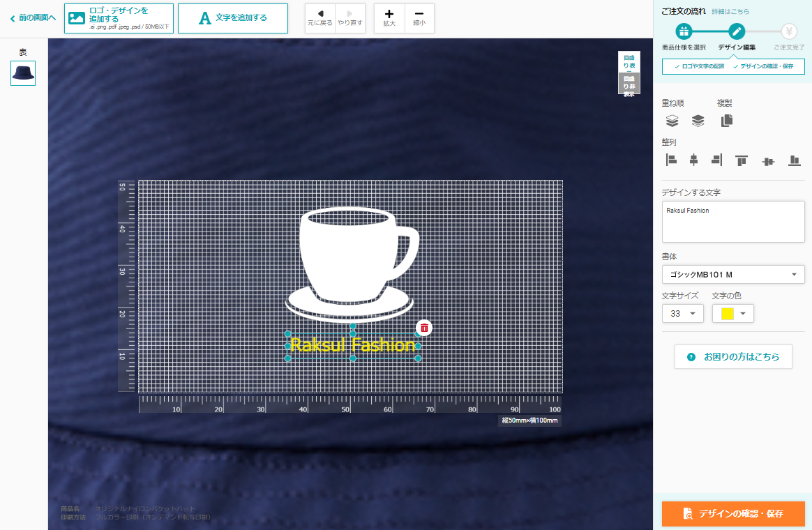Image resolution: width=812 pixels, height=530 pixels.
Task: Select the Raksul Fashion text on canvas
Action: pos(353,344)
